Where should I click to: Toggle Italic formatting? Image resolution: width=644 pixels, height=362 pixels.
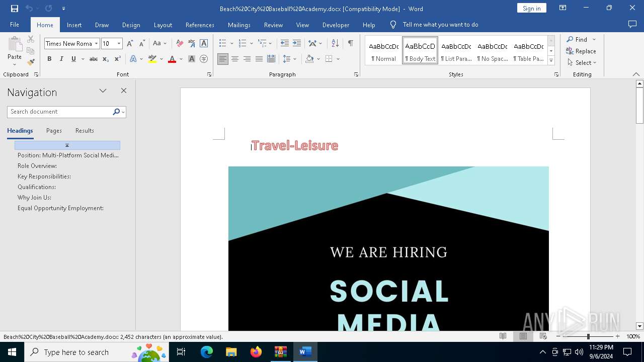[x=61, y=59]
